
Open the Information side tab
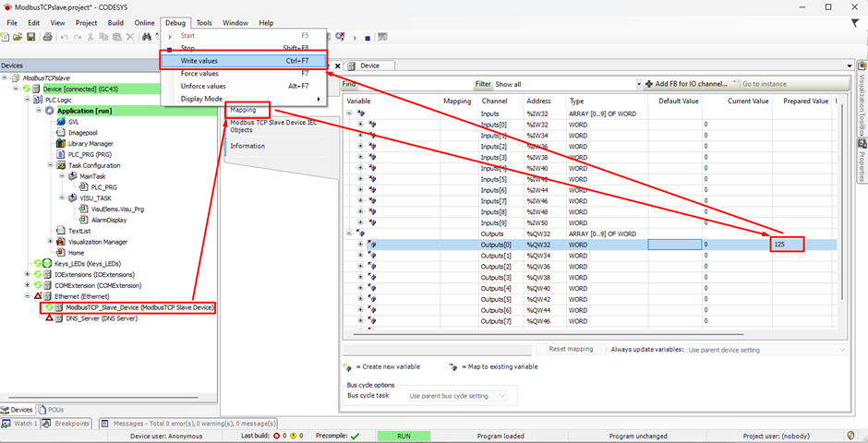(247, 146)
